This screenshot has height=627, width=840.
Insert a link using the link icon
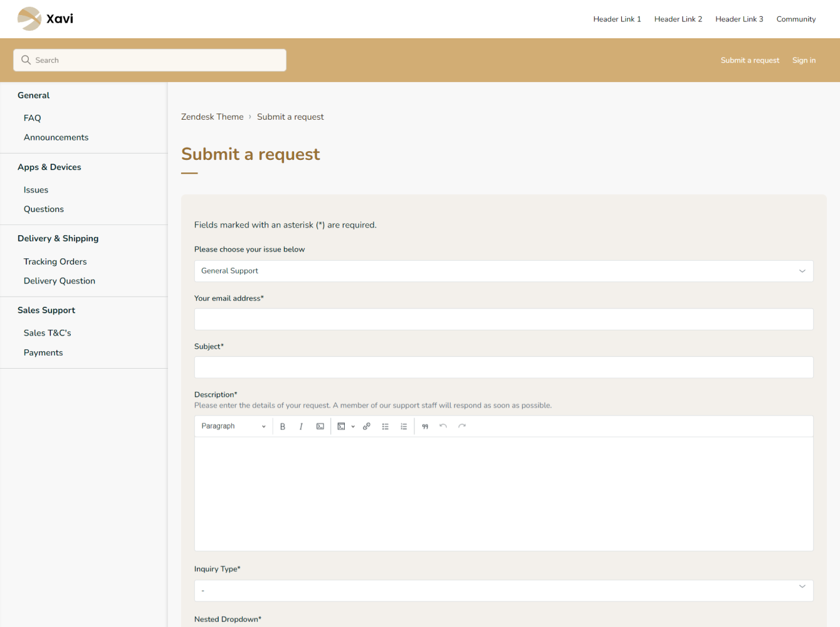point(367,426)
